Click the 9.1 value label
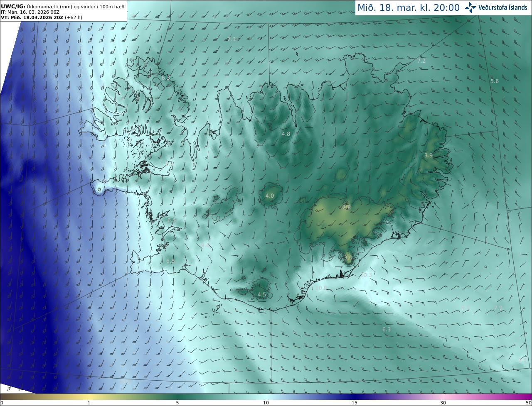 pos(465,308)
